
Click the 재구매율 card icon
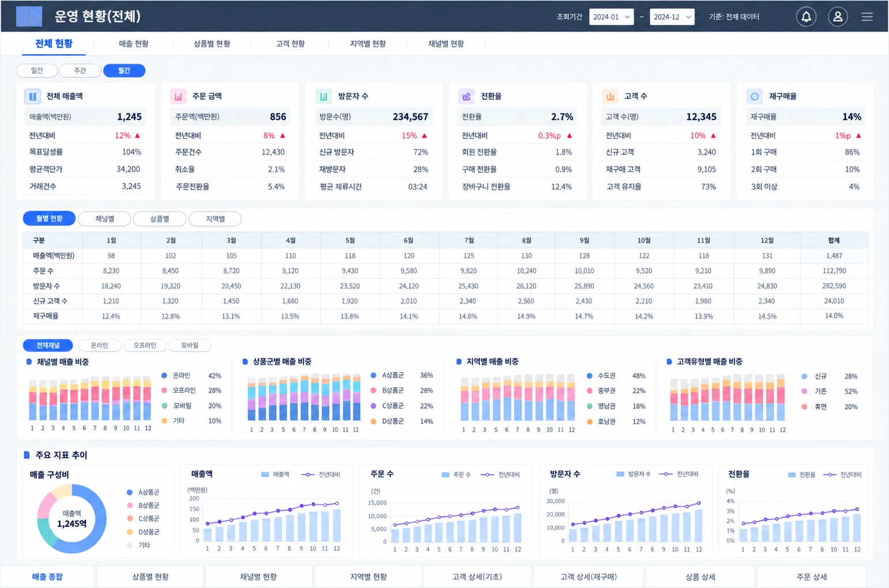(755, 96)
